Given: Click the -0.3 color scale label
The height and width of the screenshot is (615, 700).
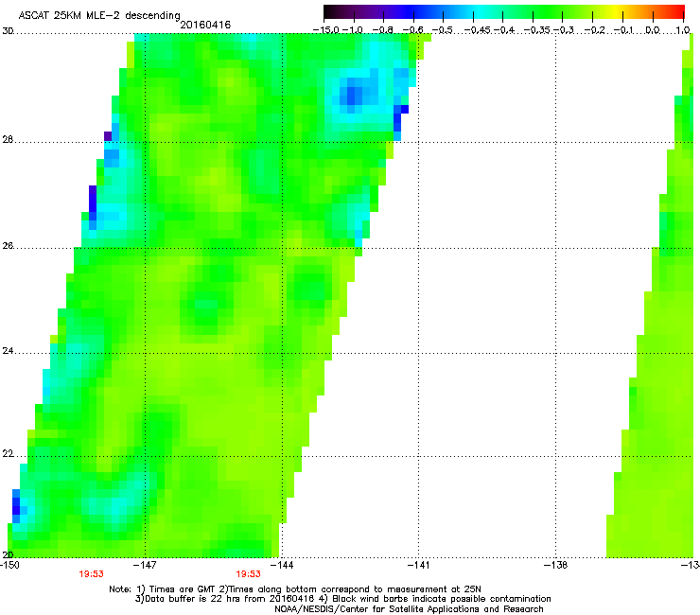Looking at the screenshot, I should click(x=564, y=30).
